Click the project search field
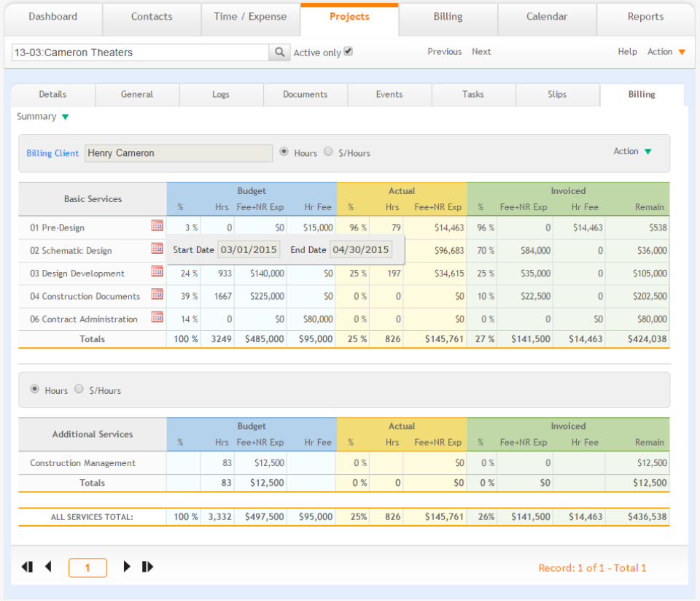The image size is (700, 601). [140, 53]
